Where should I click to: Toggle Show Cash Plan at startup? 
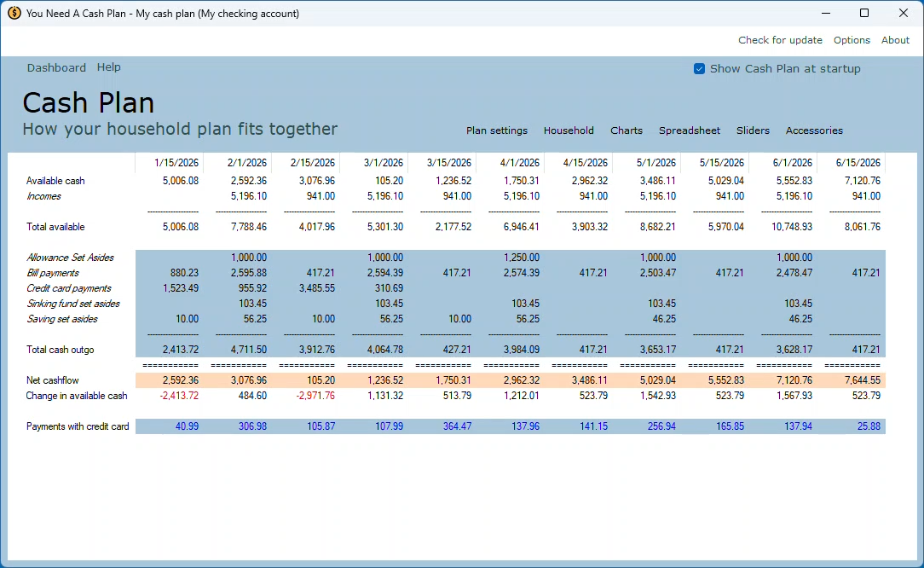click(x=699, y=68)
